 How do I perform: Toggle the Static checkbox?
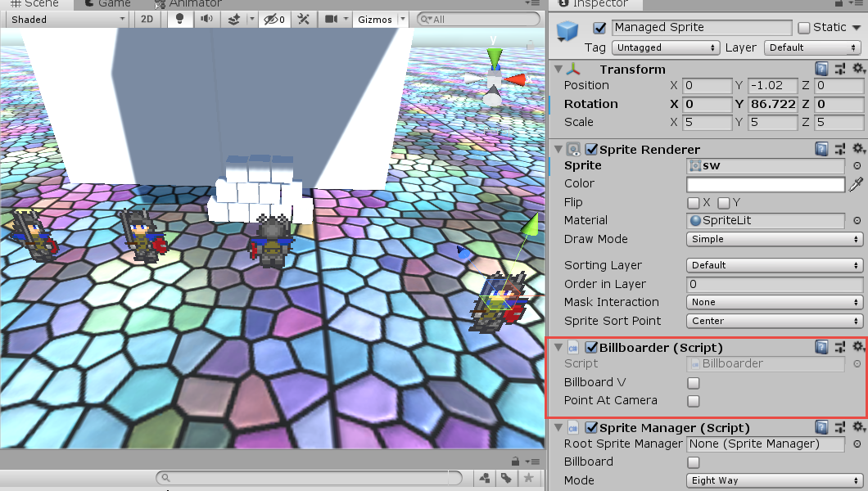[803, 28]
